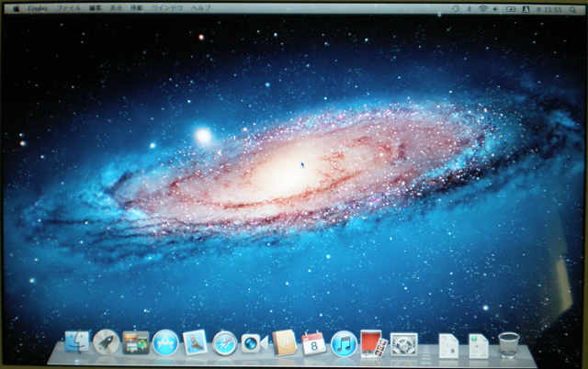Open Address Book in the Dock
This screenshot has width=588, height=369.
click(x=284, y=342)
